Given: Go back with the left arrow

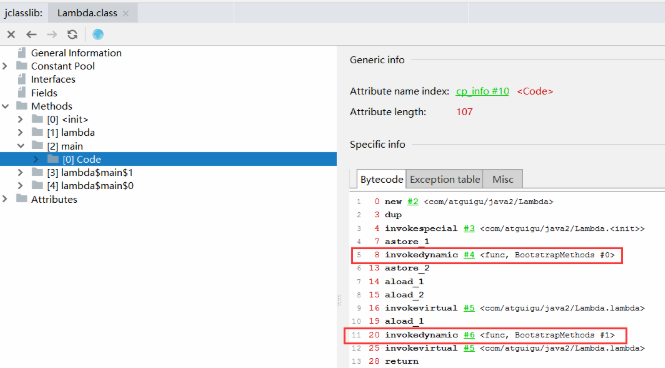Looking at the screenshot, I should click(31, 34).
